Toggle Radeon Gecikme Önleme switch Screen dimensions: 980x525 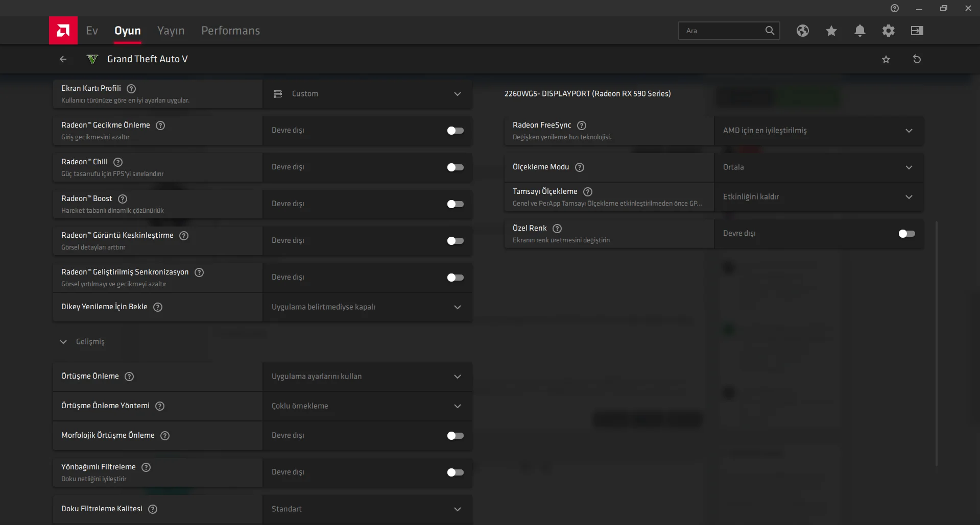455,131
